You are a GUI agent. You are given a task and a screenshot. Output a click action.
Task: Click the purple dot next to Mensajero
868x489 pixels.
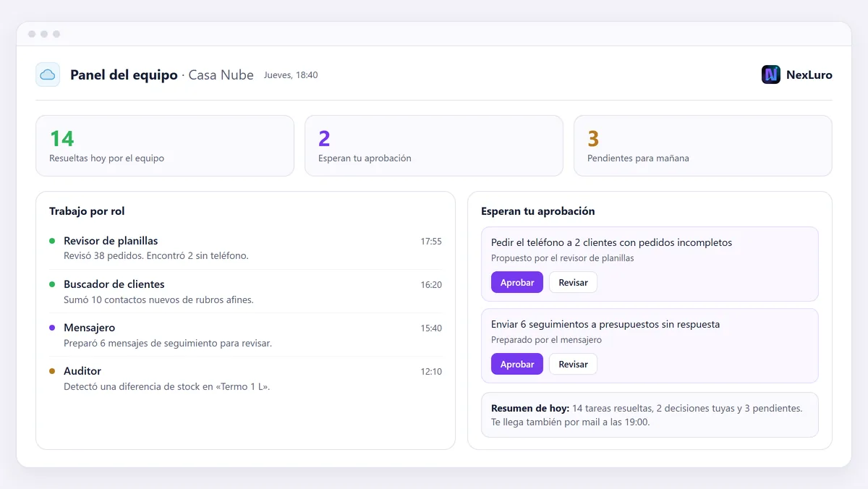52,328
